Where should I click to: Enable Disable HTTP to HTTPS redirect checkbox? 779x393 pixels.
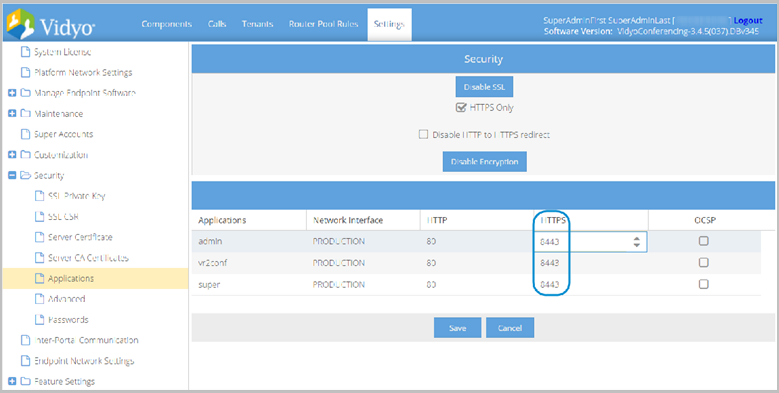pyautogui.click(x=423, y=134)
